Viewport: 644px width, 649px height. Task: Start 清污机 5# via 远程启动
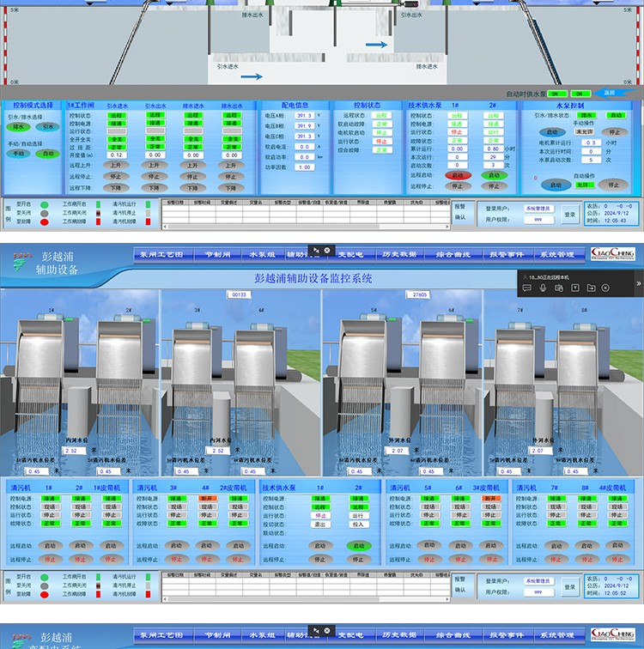(429, 545)
